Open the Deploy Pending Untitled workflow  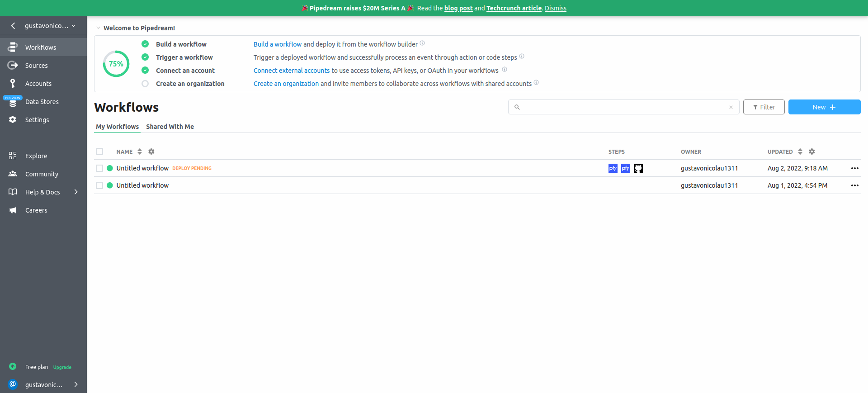(x=142, y=168)
